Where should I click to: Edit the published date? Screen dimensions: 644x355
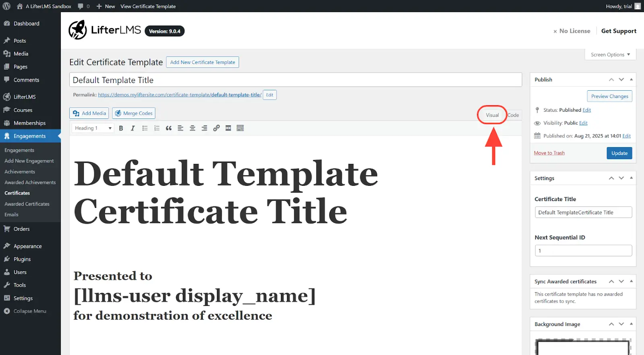626,136
